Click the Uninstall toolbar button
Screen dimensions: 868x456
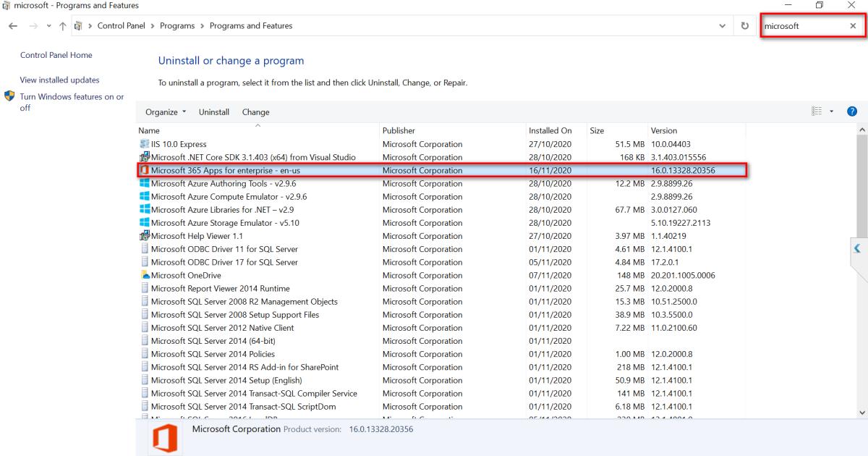(x=214, y=112)
